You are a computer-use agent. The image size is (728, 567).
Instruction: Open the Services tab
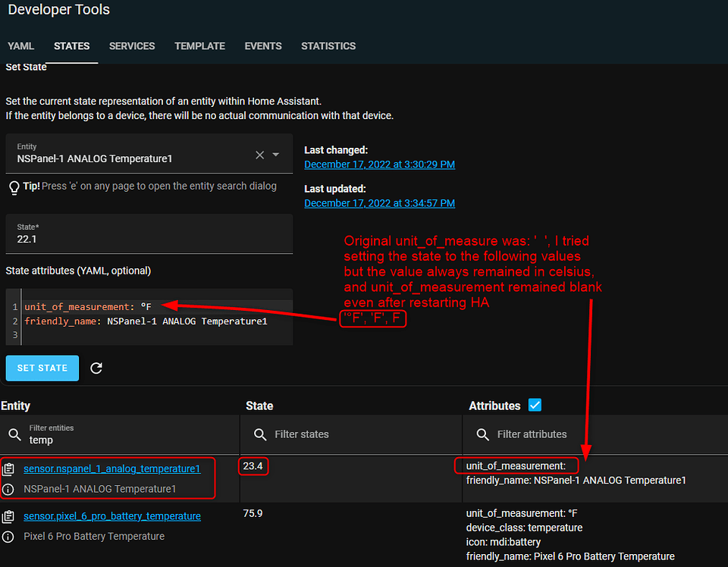click(x=132, y=46)
